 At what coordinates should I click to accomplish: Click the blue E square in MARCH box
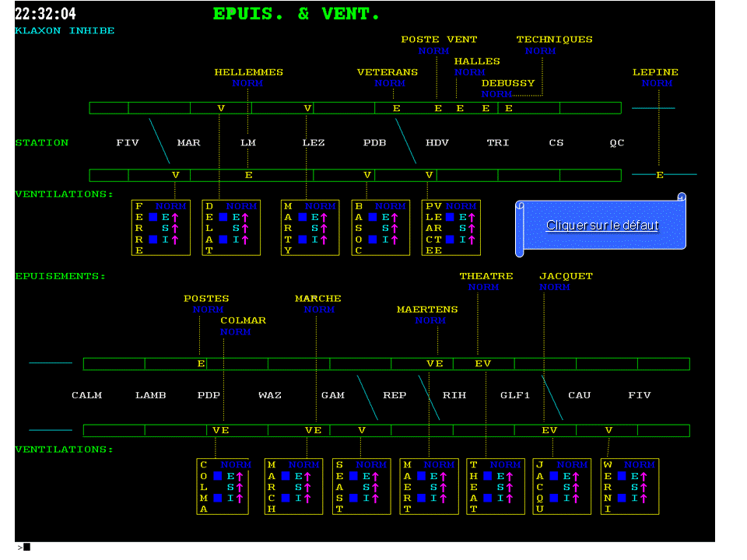(286, 475)
